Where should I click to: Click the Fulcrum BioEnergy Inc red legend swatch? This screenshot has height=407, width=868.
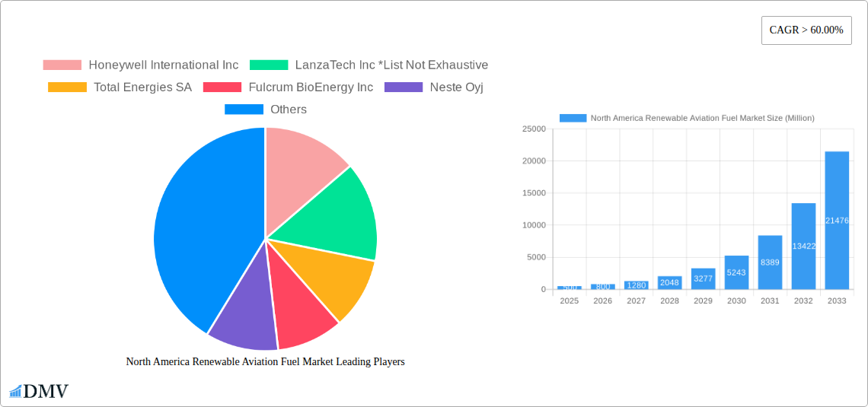222,87
